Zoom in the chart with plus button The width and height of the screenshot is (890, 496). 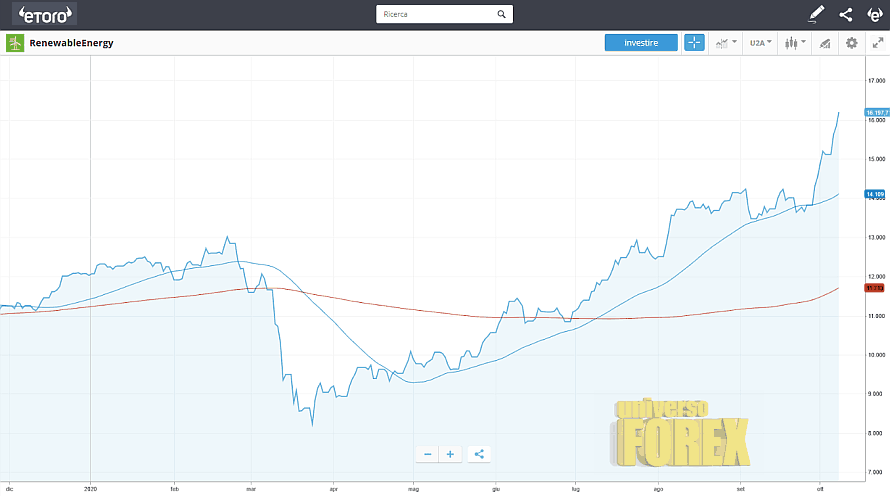[x=450, y=454]
